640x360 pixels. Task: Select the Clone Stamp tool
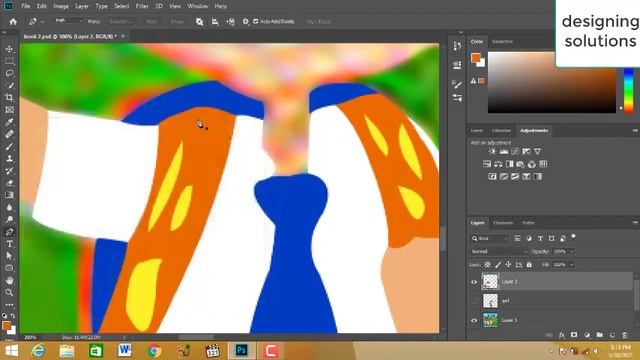pos(9,159)
